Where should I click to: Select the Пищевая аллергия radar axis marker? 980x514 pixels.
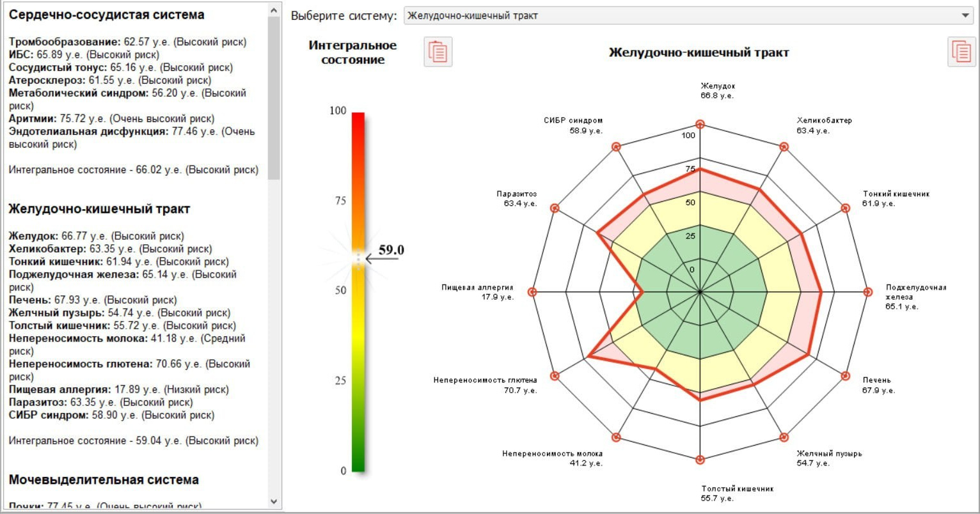532,292
